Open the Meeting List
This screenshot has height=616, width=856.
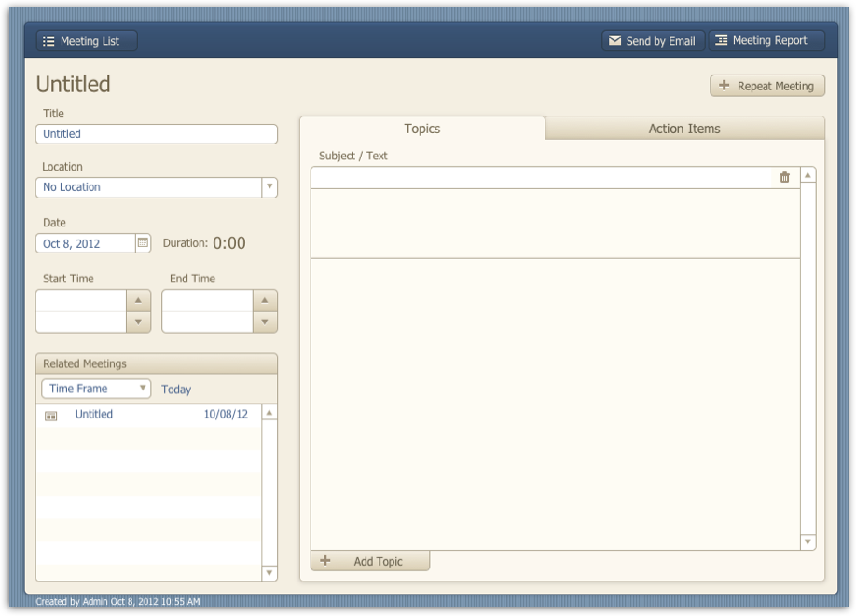[85, 40]
